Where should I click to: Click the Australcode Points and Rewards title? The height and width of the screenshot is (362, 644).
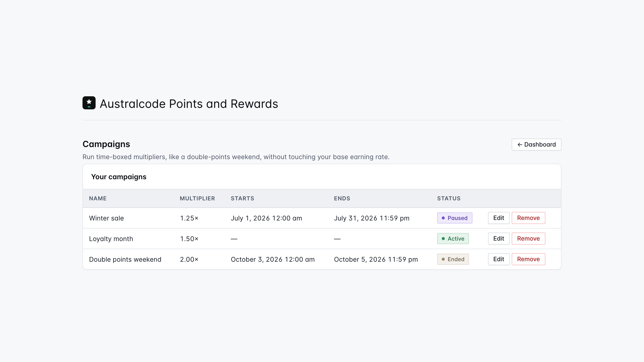click(189, 104)
